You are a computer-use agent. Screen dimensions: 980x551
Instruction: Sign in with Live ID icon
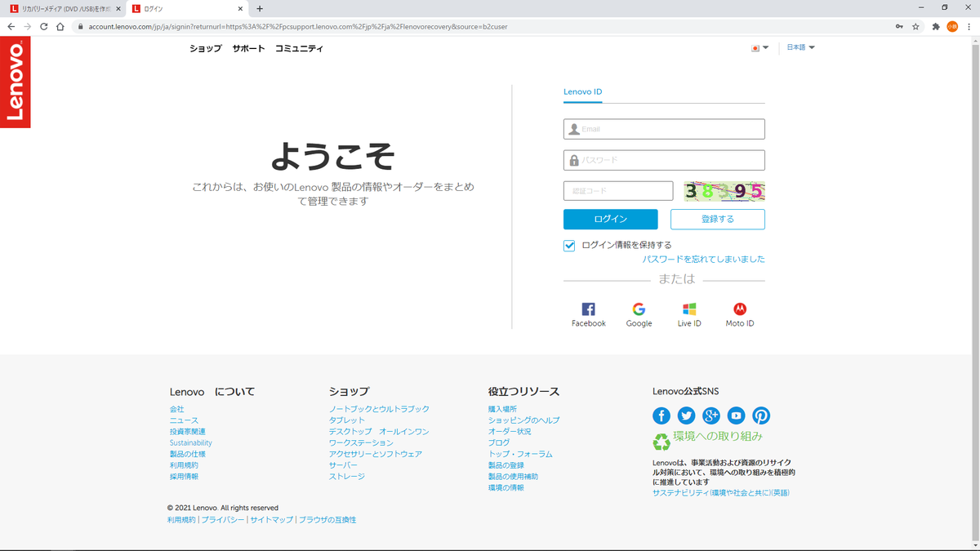[689, 309]
